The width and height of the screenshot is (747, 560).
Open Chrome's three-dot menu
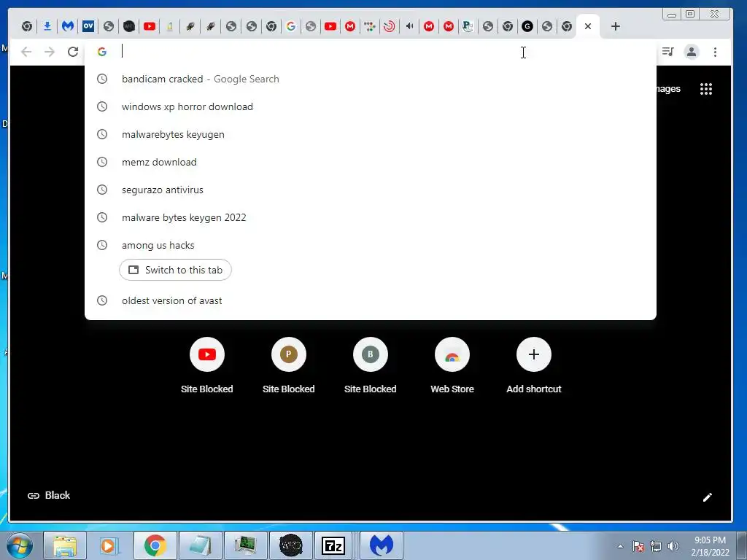point(715,52)
